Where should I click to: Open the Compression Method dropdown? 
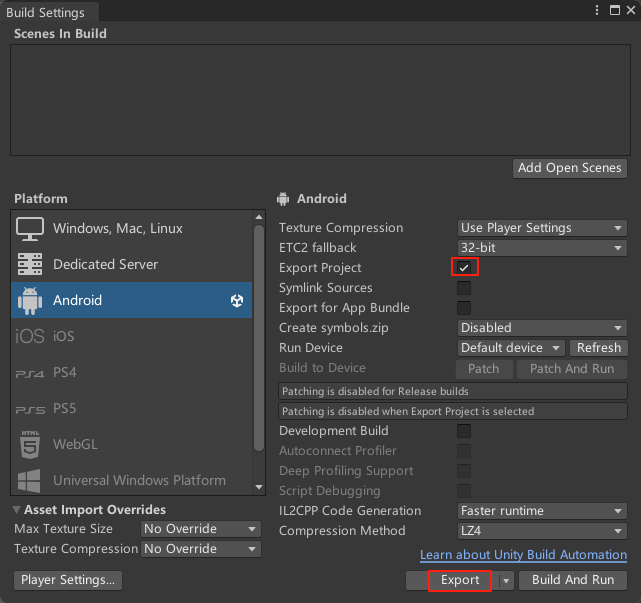[x=542, y=531]
